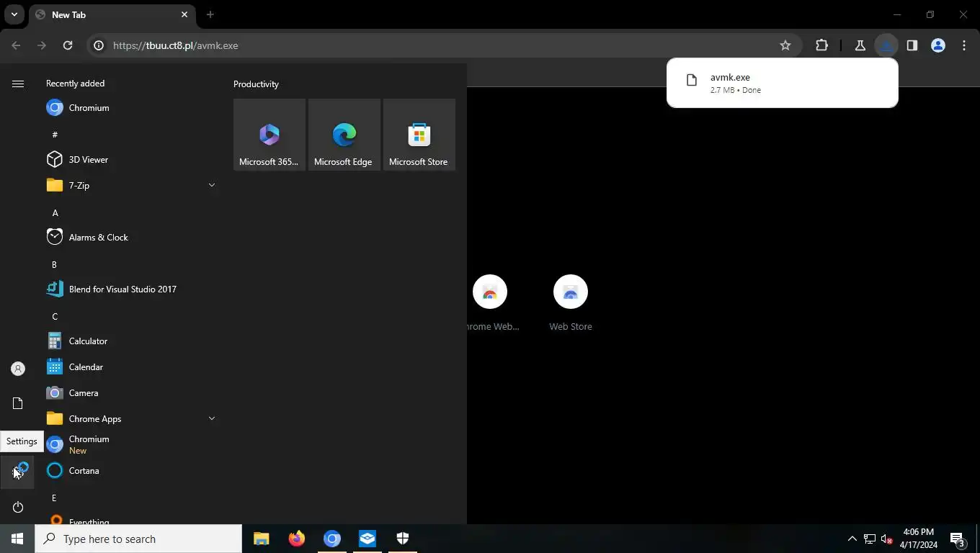Expand the Chrome Apps folder
Viewport: 980px width, 553px height.
tap(212, 419)
